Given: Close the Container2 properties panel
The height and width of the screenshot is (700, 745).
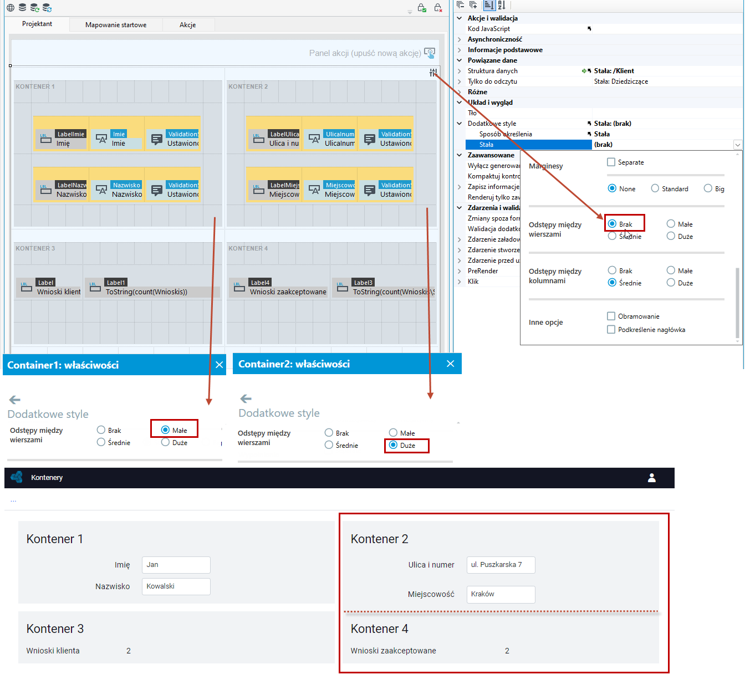Looking at the screenshot, I should pyautogui.click(x=450, y=364).
